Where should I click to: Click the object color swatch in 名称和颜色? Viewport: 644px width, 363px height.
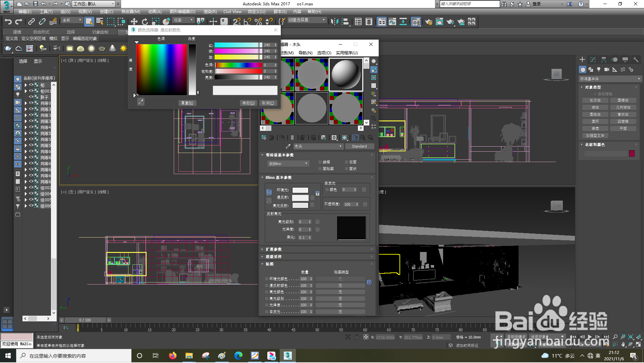click(x=632, y=154)
